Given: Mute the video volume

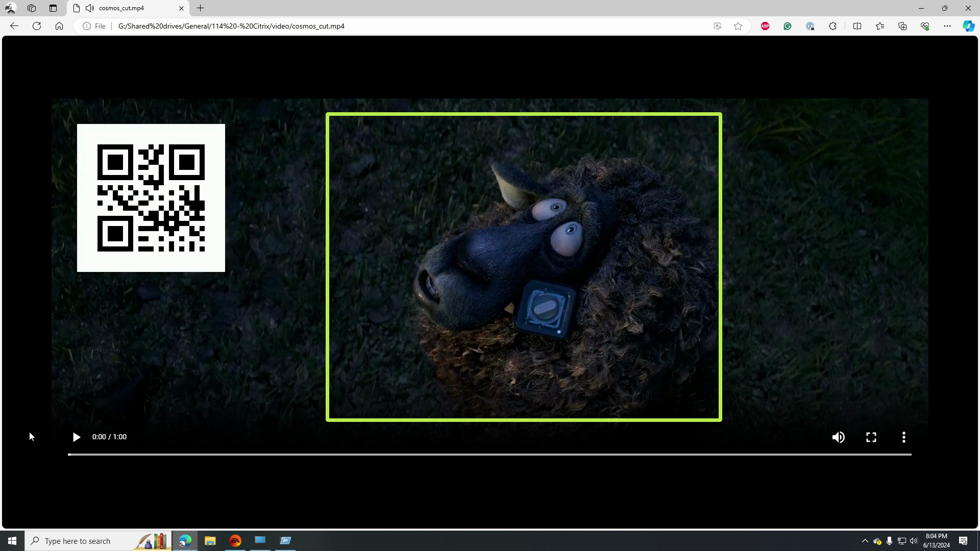Looking at the screenshot, I should 838,437.
